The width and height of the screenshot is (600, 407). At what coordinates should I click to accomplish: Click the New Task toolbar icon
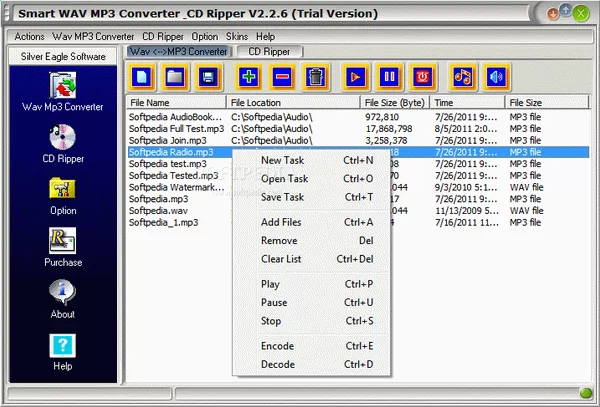[143, 76]
